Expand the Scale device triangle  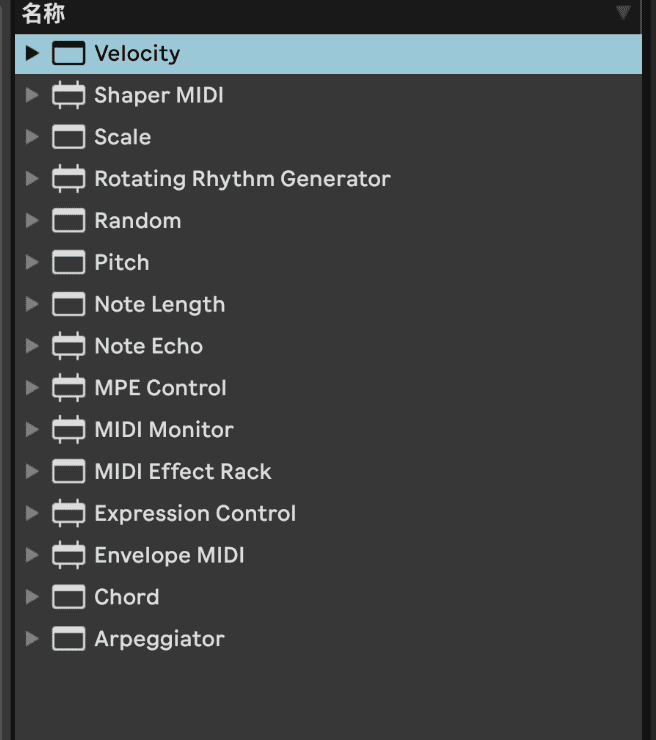click(x=32, y=137)
